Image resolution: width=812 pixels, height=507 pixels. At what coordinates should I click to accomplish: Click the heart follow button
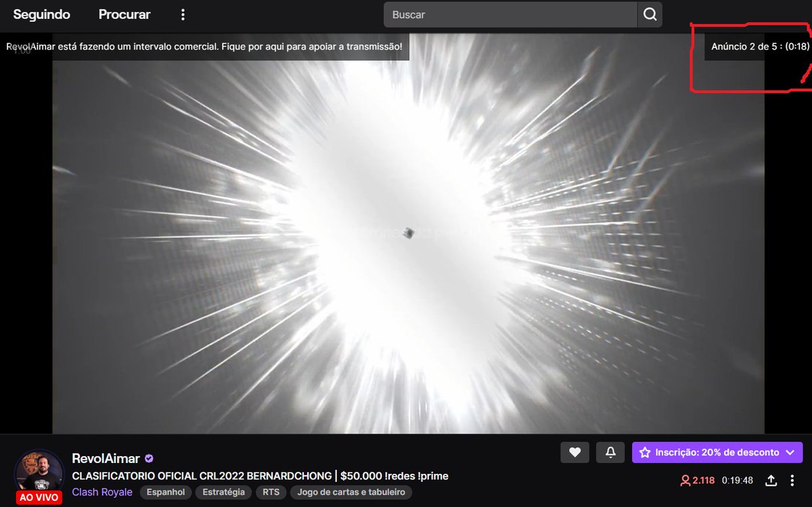pos(574,452)
